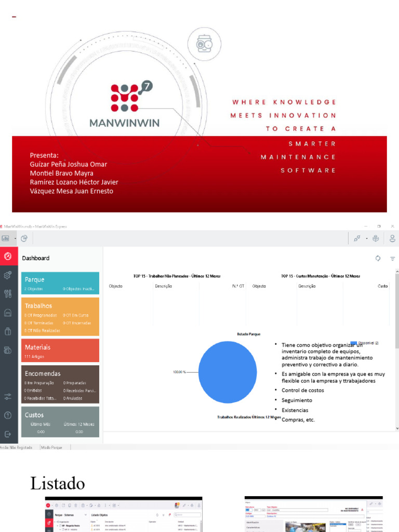
Task: Click the scrollbar down arrow in dashboard
Action: [x=397, y=429]
